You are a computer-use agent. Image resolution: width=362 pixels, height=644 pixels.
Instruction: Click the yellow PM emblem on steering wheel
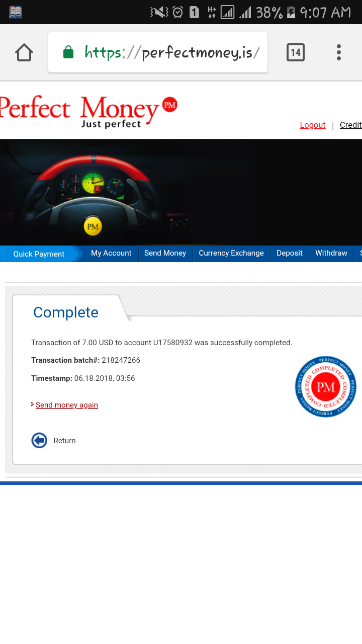[x=93, y=226]
